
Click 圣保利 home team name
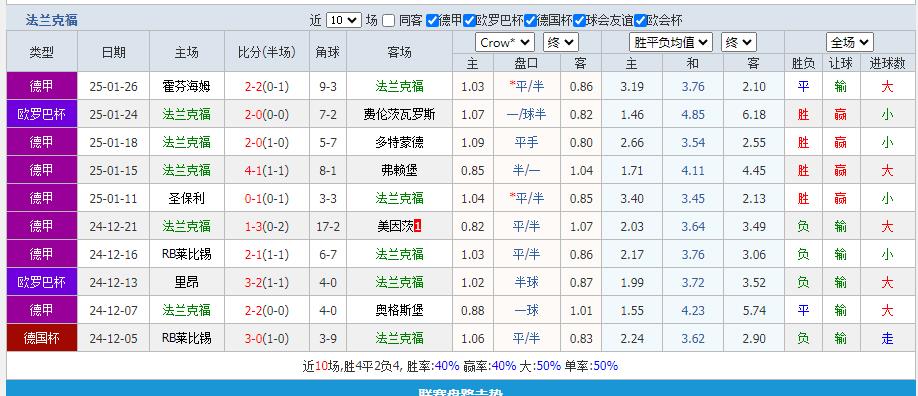[186, 199]
